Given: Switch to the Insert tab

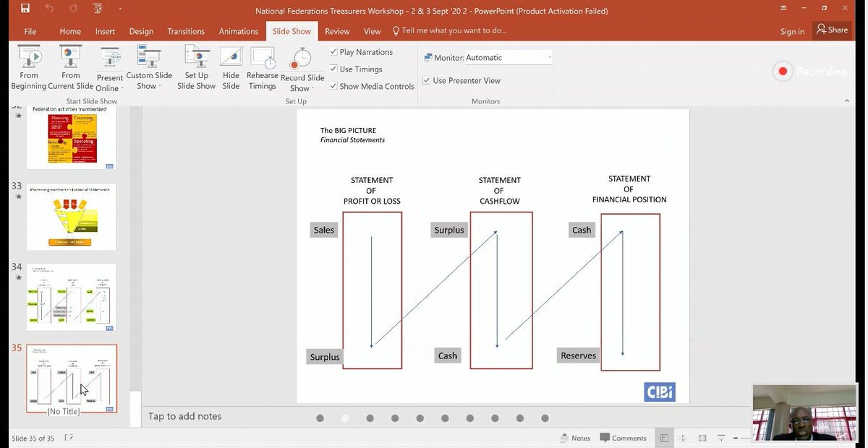Looking at the screenshot, I should point(105,31).
